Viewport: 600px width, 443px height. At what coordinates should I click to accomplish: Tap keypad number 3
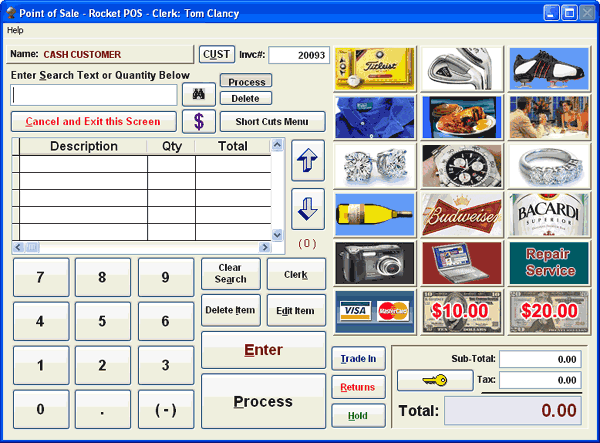166,365
